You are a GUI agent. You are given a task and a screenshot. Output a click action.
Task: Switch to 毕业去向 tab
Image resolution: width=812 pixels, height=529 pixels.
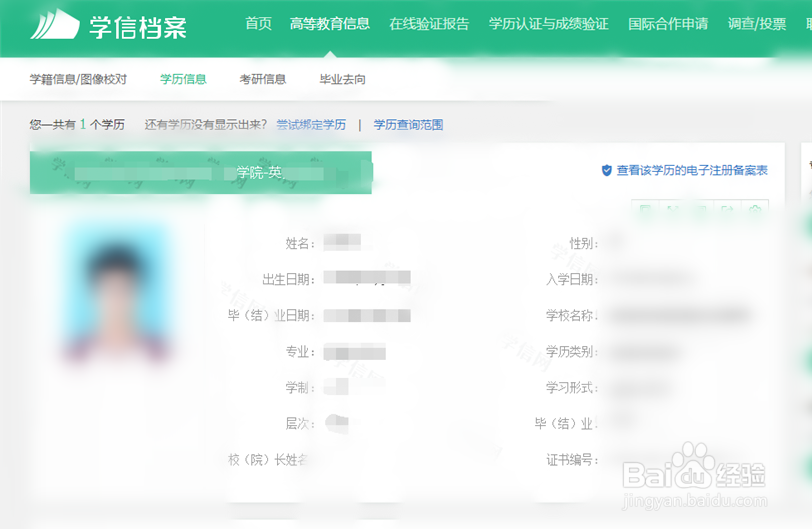(342, 79)
